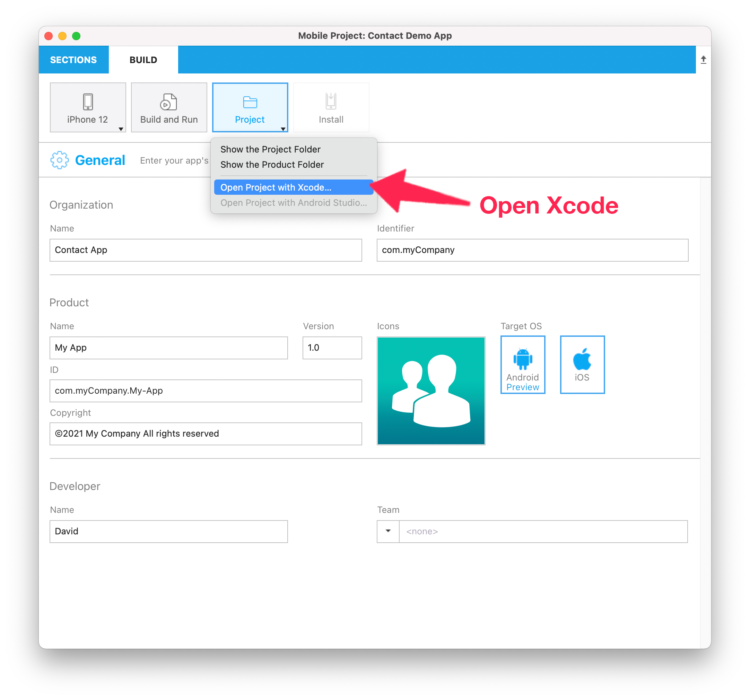Click the General gear icon
The height and width of the screenshot is (700, 750).
pos(59,160)
